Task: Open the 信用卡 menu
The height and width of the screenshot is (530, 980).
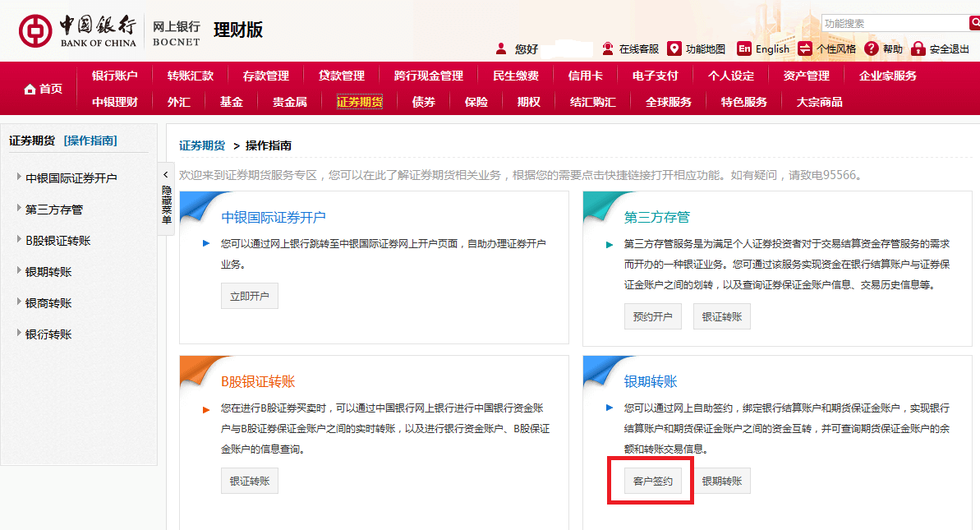Action: pyautogui.click(x=585, y=76)
